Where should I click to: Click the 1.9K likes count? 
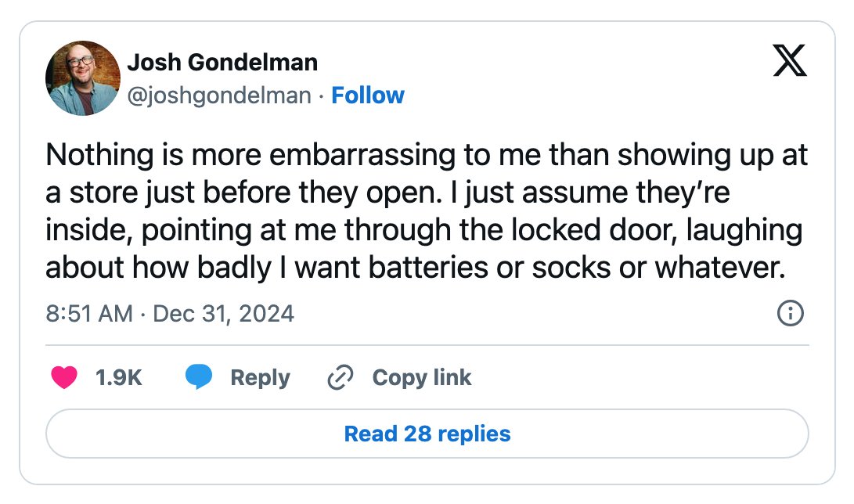click(119, 377)
